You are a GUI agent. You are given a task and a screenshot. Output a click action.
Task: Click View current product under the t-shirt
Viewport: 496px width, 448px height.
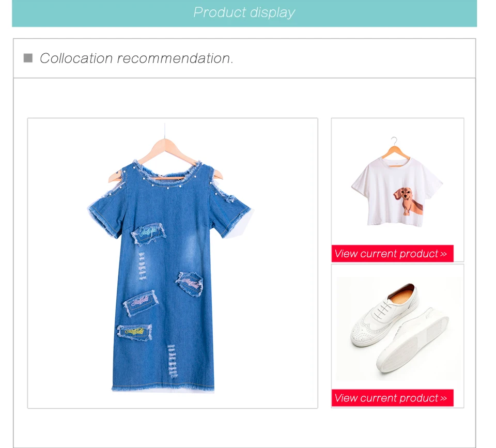[392, 253]
